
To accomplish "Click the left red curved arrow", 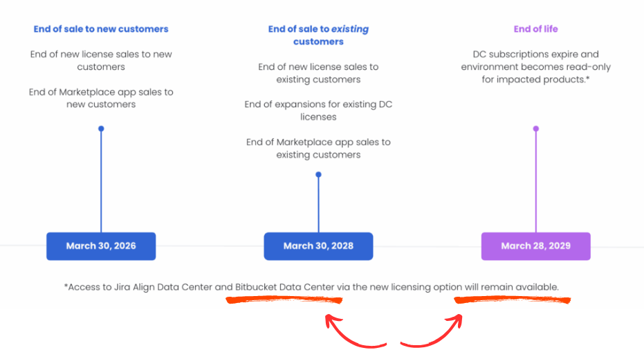I will (353, 332).
